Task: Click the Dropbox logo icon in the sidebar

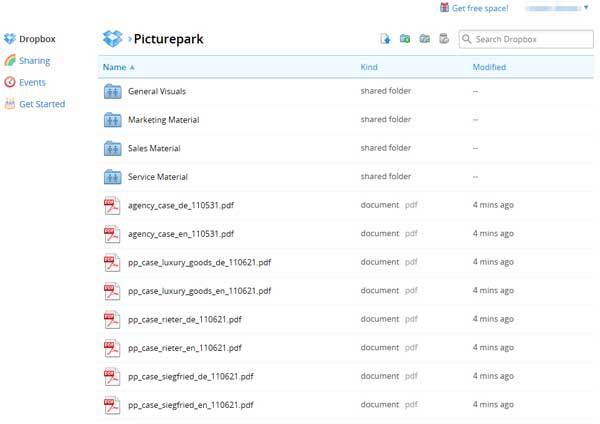Action: [10, 39]
